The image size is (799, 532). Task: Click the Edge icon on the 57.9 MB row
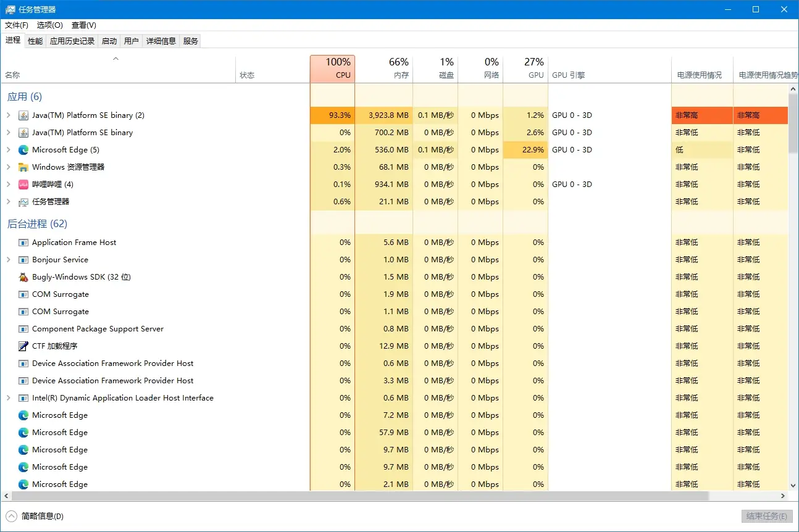[x=23, y=433]
